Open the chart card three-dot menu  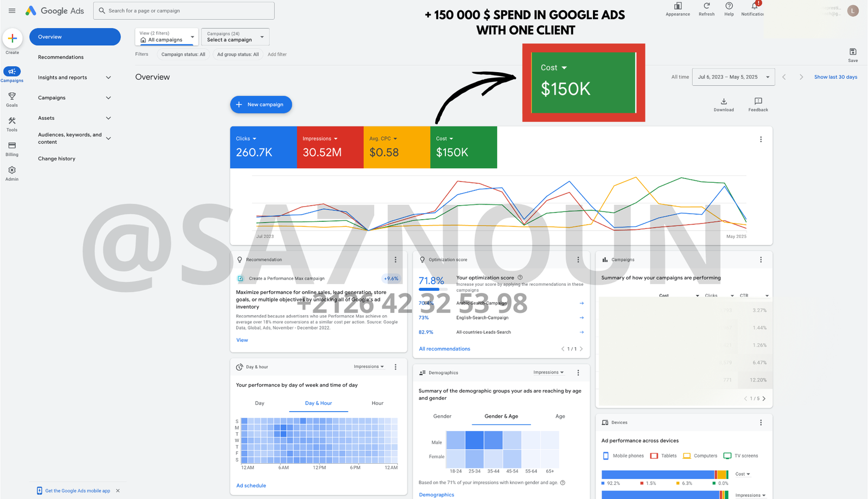tap(761, 139)
